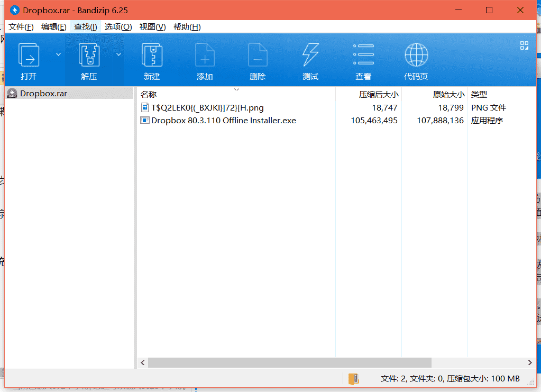The width and height of the screenshot is (541, 392).
Task: Open the File (文件) menu
Action: (x=21, y=27)
